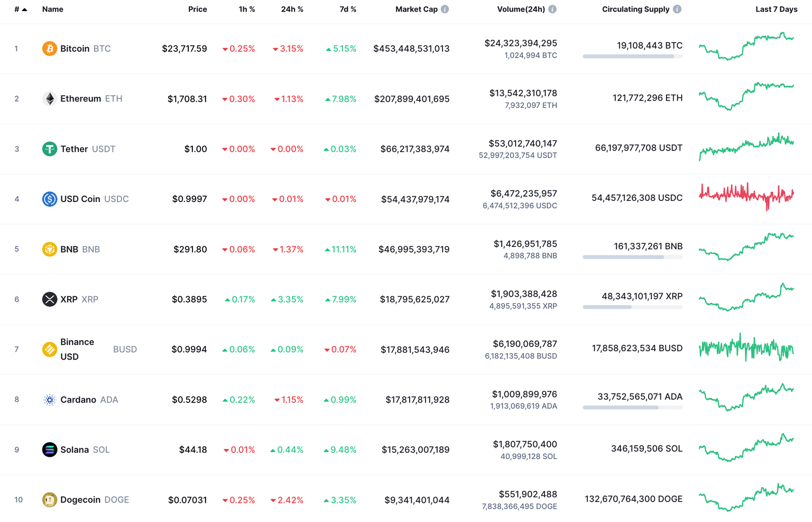Viewport: 812px width, 522px height.
Task: Click XRP's circulating supply progress bar
Action: point(632,307)
